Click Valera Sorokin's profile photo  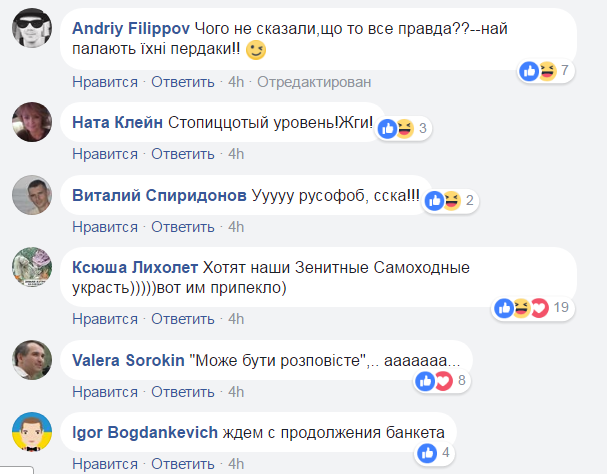[x=31, y=360]
